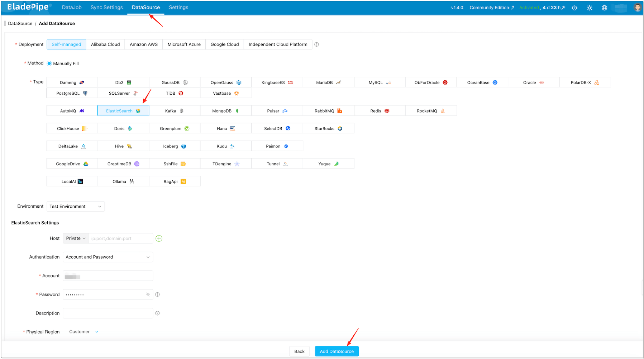644x359 pixels.
Task: Open the help tooltip beside Deployment options
Action: tap(316, 44)
